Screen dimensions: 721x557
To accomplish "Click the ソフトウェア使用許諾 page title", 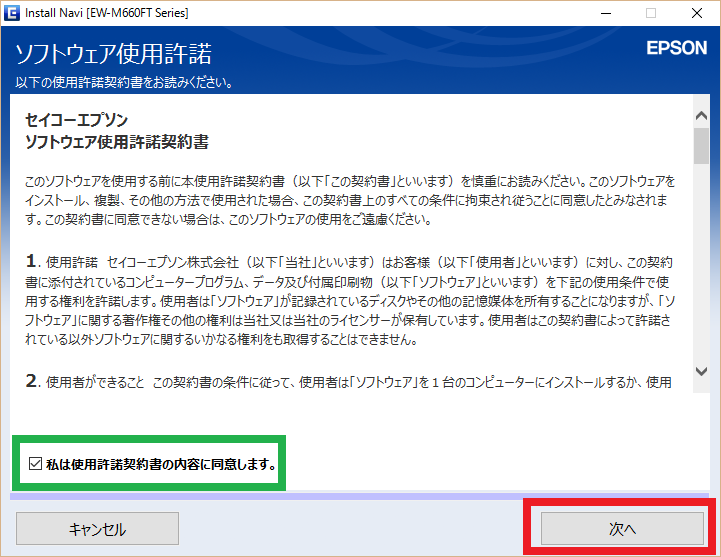I will click(x=113, y=53).
